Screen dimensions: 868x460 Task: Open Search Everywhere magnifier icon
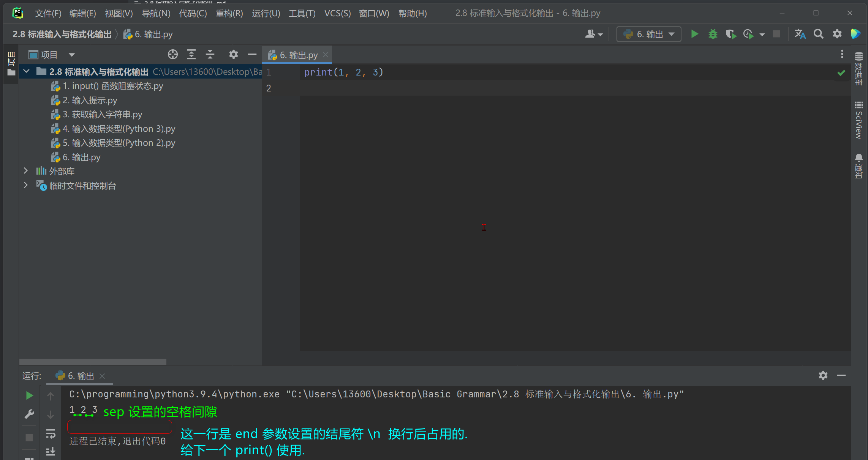pos(819,34)
